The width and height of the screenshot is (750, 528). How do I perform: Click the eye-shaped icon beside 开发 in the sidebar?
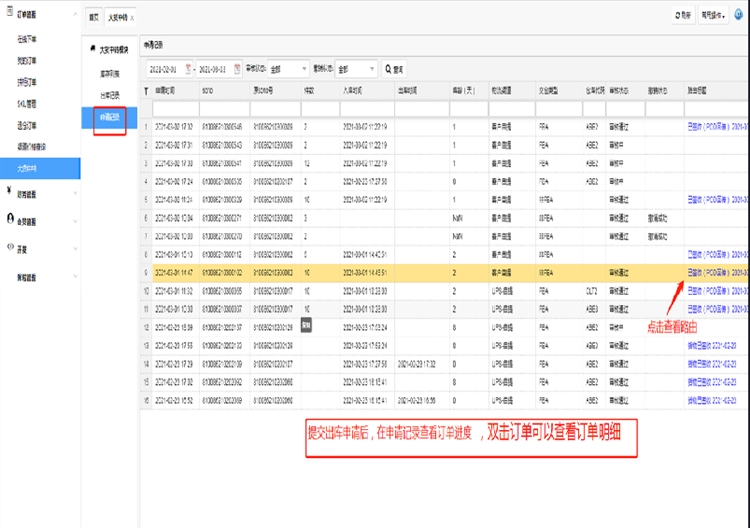tap(10, 247)
